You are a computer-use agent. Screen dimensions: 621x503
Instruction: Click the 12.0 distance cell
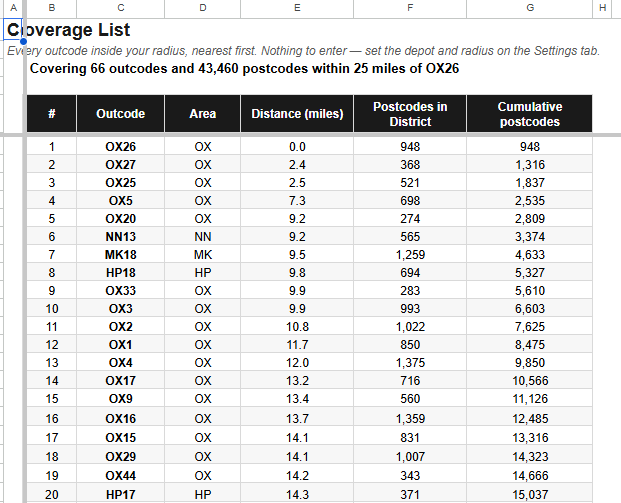297,363
